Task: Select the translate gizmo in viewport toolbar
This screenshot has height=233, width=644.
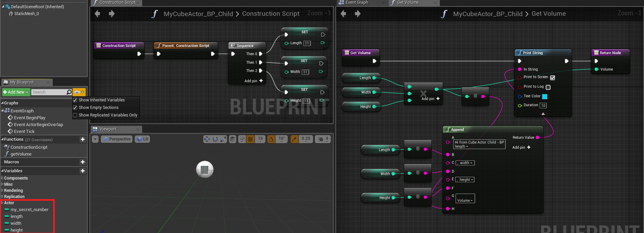Action: point(207,139)
